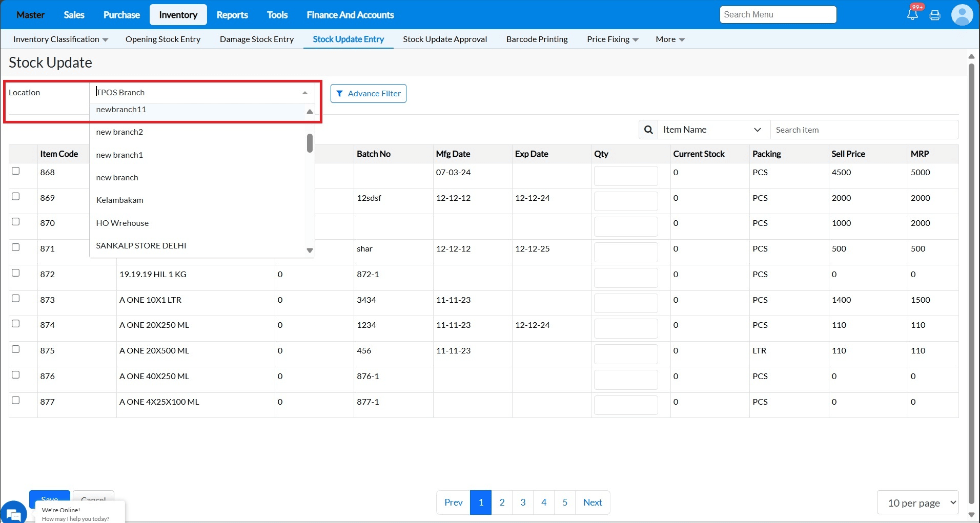980x523 pixels.
Task: Switch to Stock Update Approval tab
Action: (x=445, y=39)
